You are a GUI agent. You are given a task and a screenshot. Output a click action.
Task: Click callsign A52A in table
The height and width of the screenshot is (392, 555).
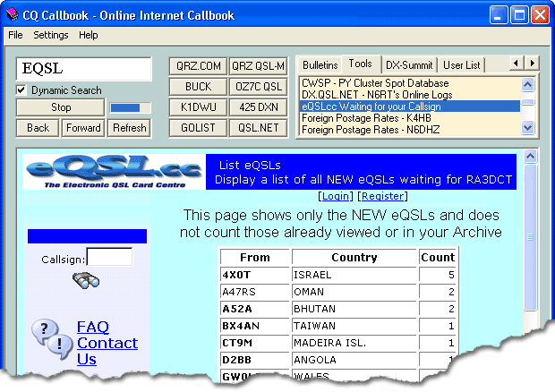point(237,309)
